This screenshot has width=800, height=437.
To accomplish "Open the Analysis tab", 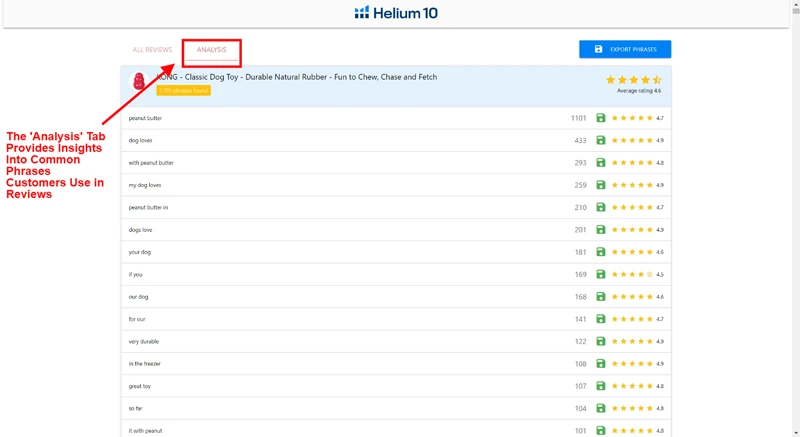I will click(x=211, y=49).
